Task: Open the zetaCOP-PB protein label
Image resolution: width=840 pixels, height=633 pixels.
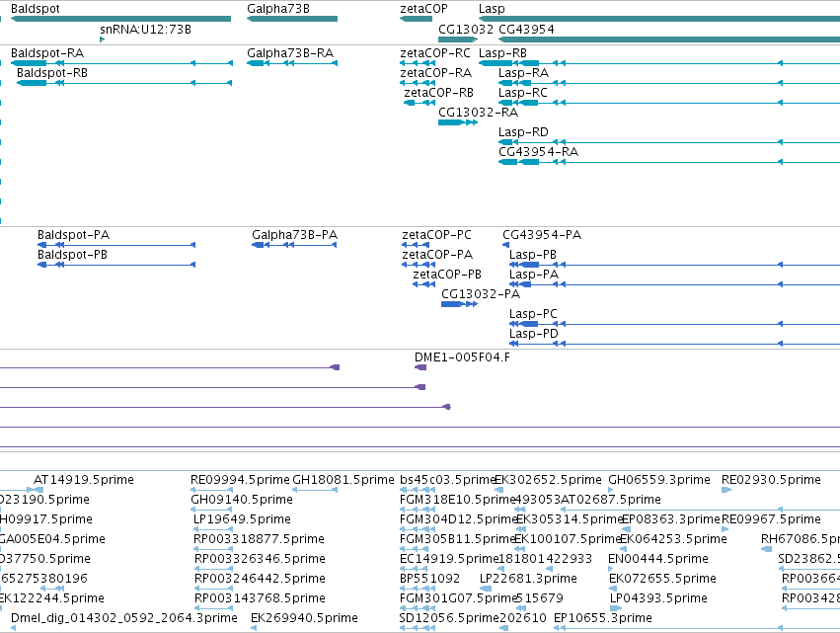Action: click(x=447, y=275)
